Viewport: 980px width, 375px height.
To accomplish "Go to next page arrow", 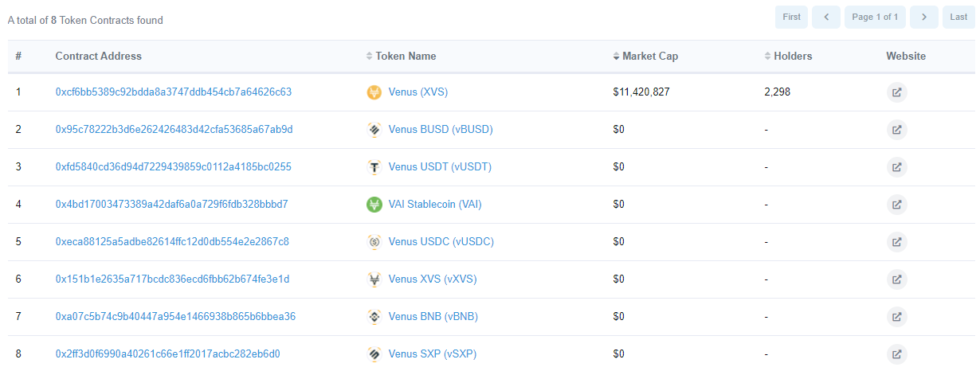I will click(923, 17).
